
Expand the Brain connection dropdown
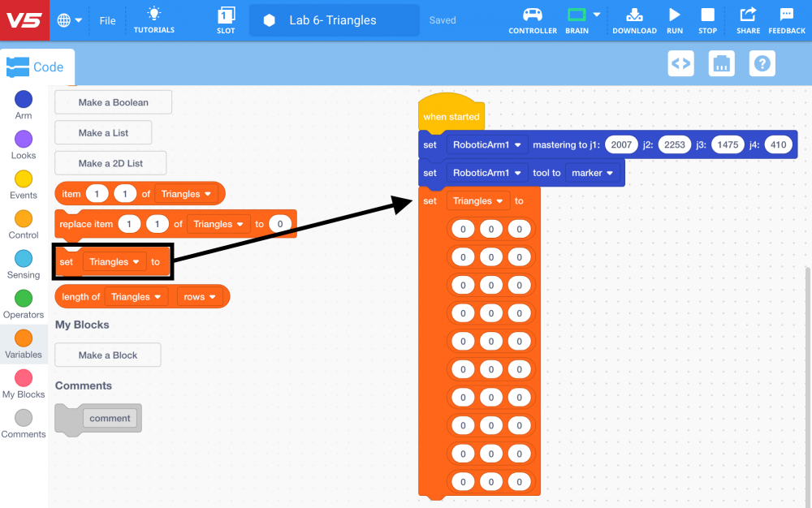597,15
